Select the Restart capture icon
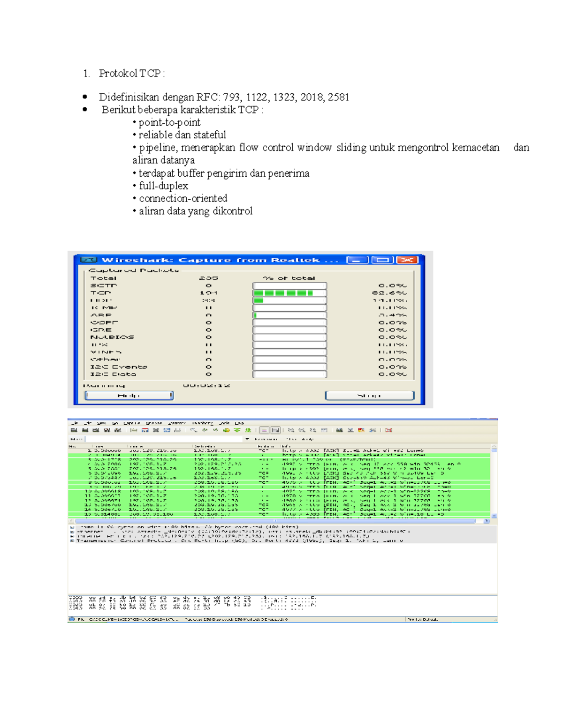Viewport: 563px width, 728px height. coord(117,430)
